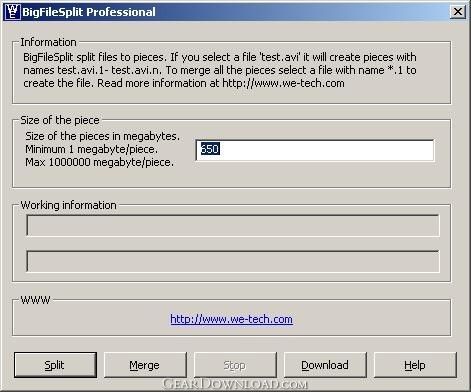
Task: Click the lower Working information progress bar
Action: click(x=233, y=261)
